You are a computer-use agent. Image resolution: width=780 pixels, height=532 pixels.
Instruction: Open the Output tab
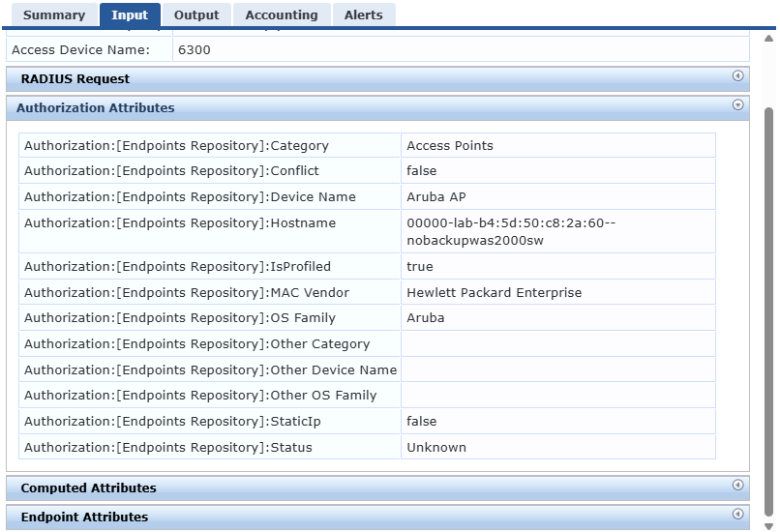tap(196, 15)
